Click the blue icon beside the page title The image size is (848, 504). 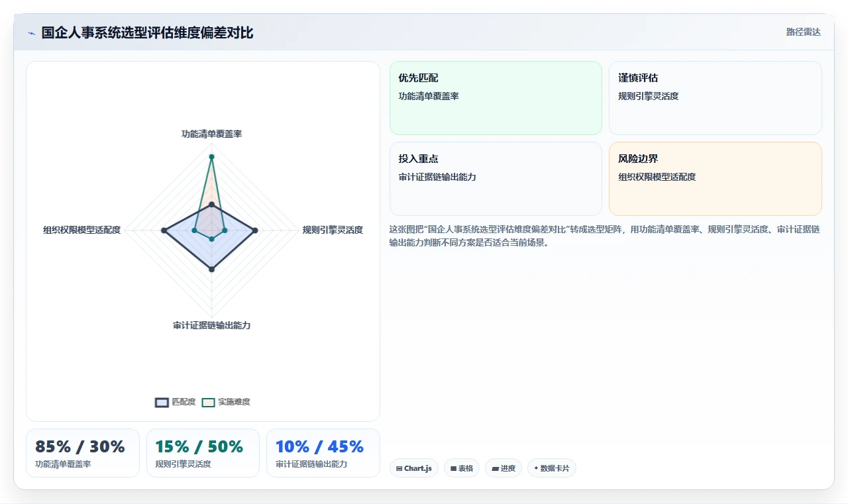pos(31,33)
